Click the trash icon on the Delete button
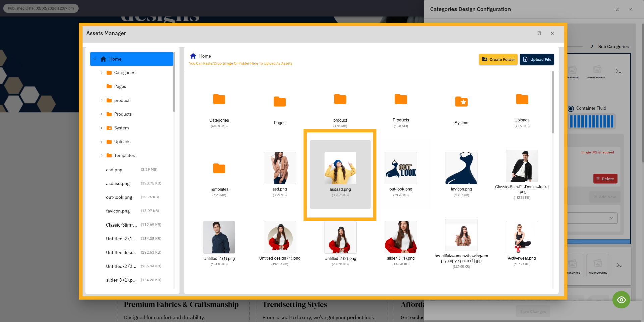The width and height of the screenshot is (644, 322). [x=599, y=179]
